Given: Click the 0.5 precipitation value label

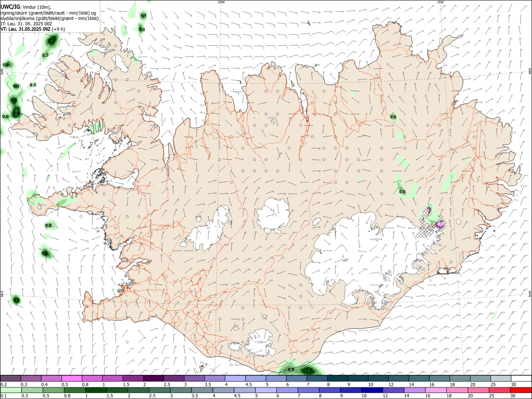Looking at the screenshot, I should pos(33,85).
